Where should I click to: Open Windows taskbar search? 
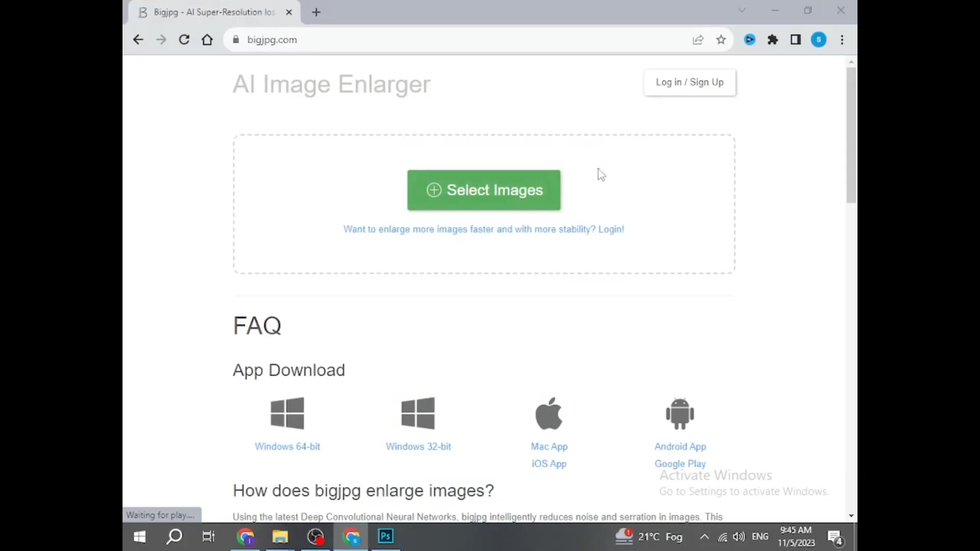tap(175, 537)
